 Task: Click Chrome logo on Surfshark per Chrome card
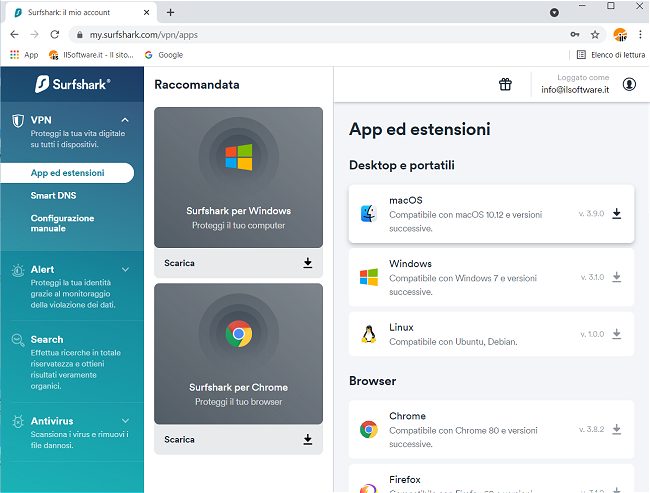click(239, 334)
